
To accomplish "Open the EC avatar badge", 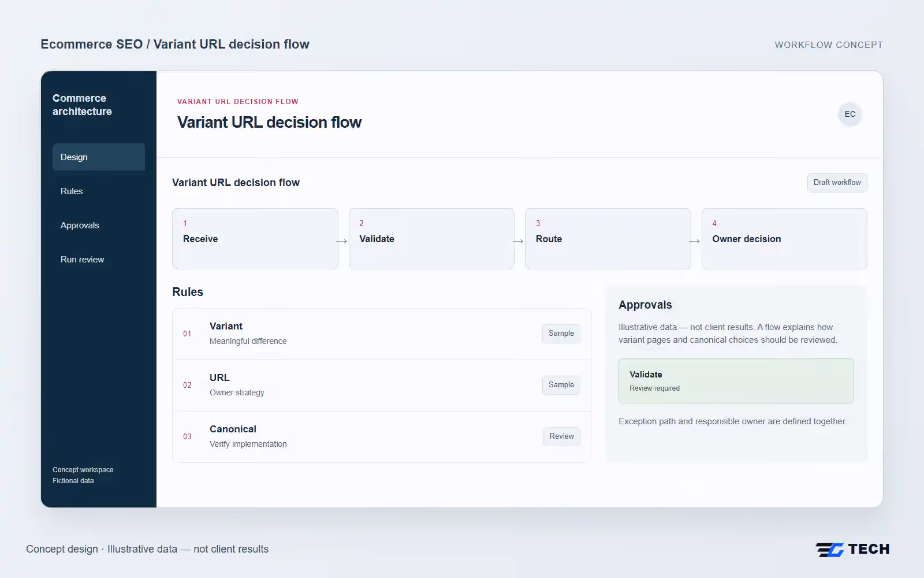I will (x=850, y=114).
